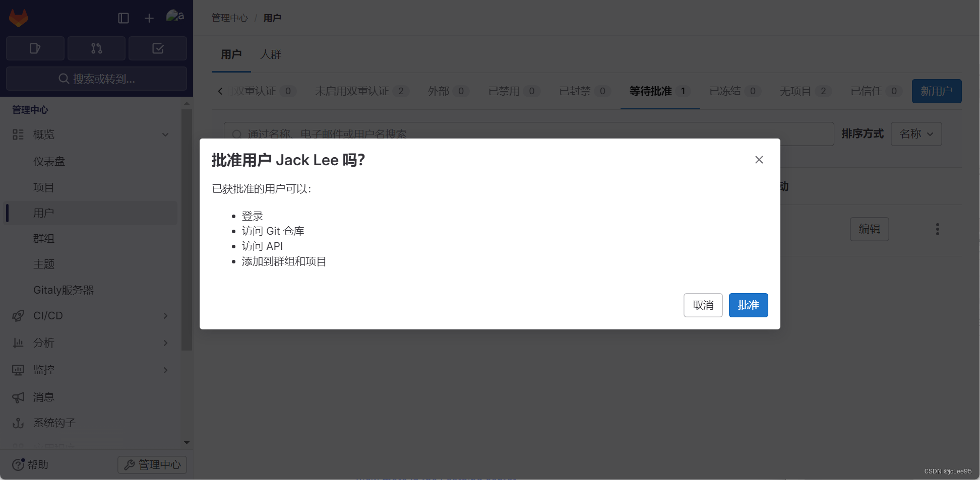Click the 新用户 button
Image resolution: width=980 pixels, height=480 pixels.
(x=937, y=91)
